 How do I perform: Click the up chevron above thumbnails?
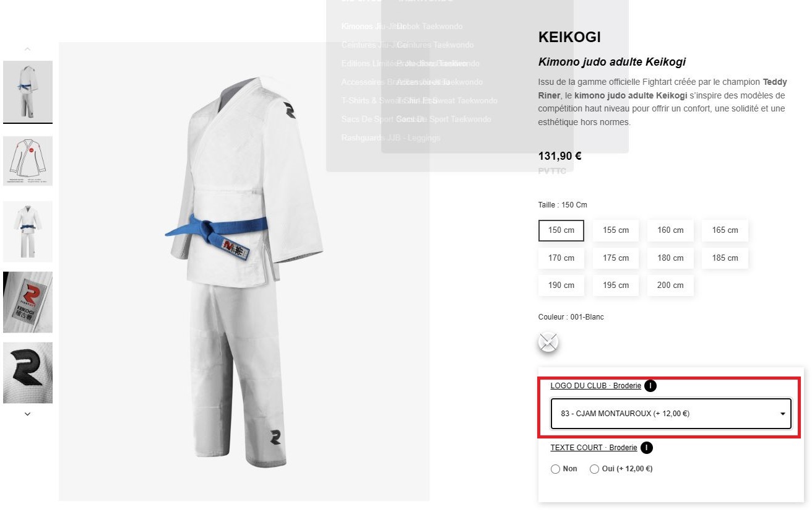[27, 48]
